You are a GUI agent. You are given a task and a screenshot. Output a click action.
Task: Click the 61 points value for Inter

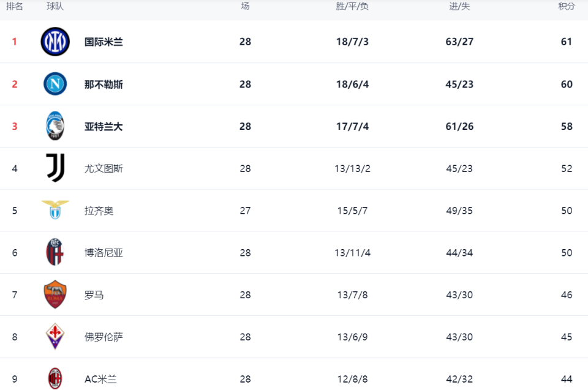(567, 42)
